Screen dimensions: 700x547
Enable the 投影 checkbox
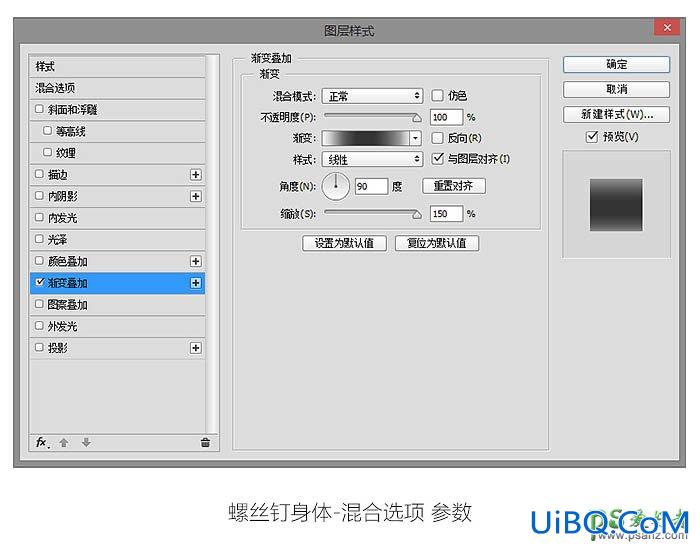pos(39,347)
